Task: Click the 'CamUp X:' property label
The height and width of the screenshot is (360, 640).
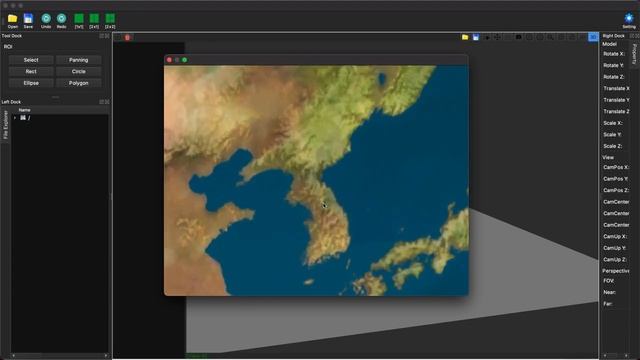Action: click(615, 236)
